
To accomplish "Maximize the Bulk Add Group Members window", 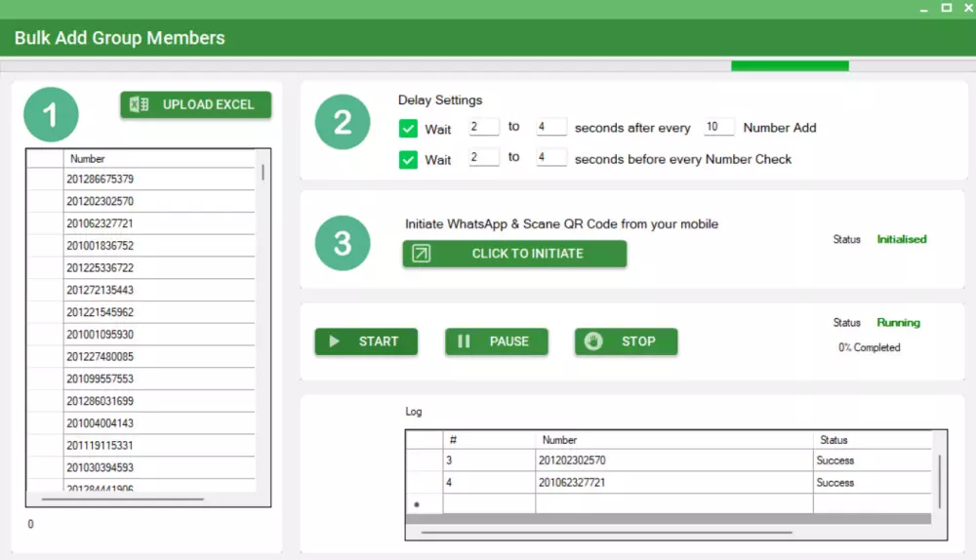I will (x=946, y=8).
